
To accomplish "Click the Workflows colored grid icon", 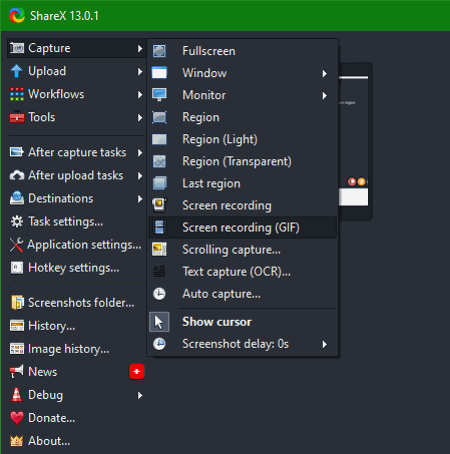I will click(17, 94).
